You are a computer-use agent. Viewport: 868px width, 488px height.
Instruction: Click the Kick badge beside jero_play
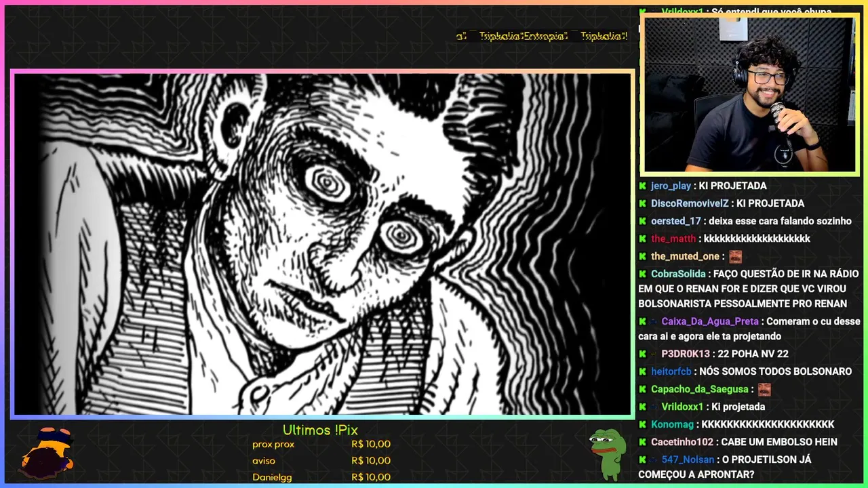642,186
